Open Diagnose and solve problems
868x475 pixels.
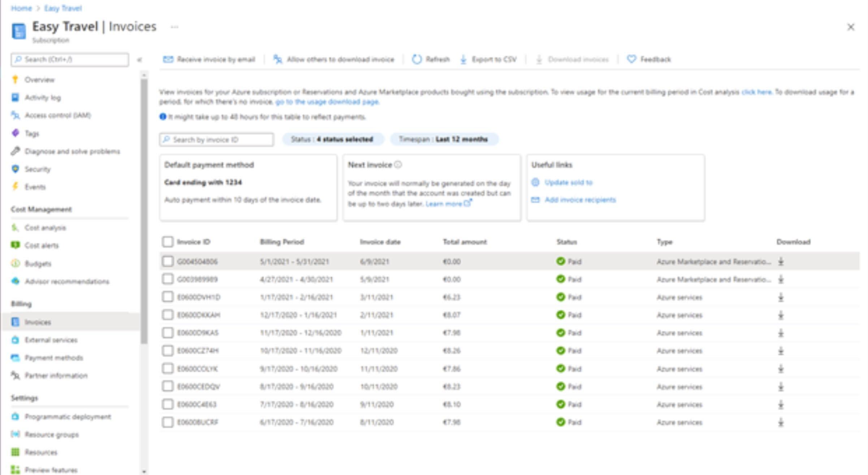point(72,151)
